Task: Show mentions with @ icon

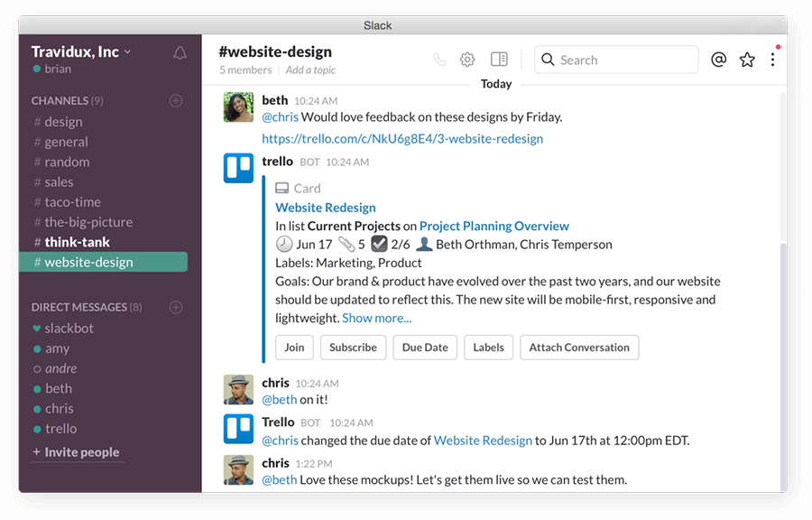Action: click(x=718, y=60)
